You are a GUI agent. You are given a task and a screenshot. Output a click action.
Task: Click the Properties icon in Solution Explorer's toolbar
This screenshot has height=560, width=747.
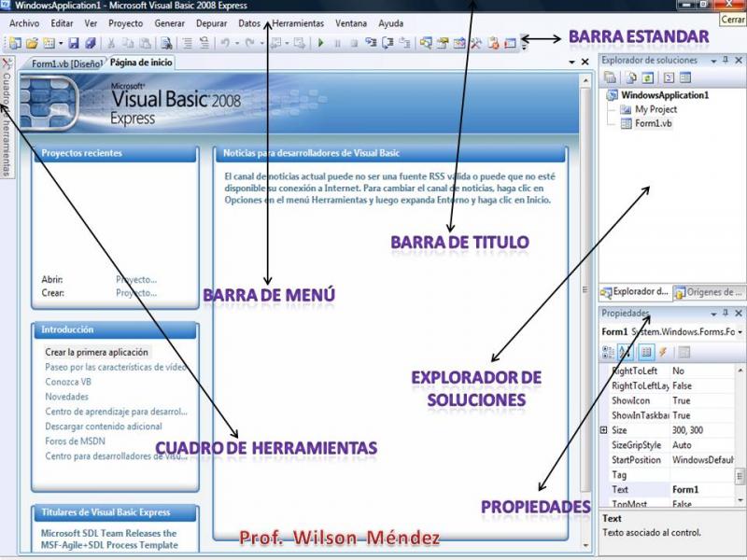610,77
